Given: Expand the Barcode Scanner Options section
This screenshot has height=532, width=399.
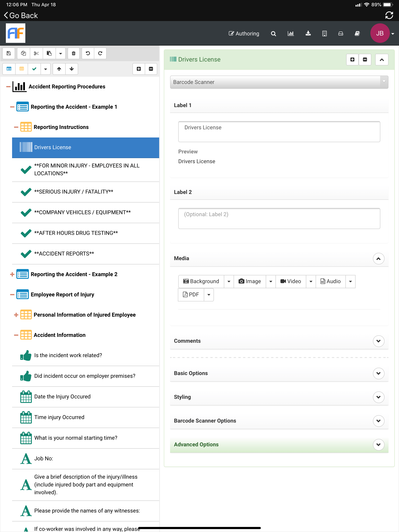Looking at the screenshot, I should click(378, 421).
